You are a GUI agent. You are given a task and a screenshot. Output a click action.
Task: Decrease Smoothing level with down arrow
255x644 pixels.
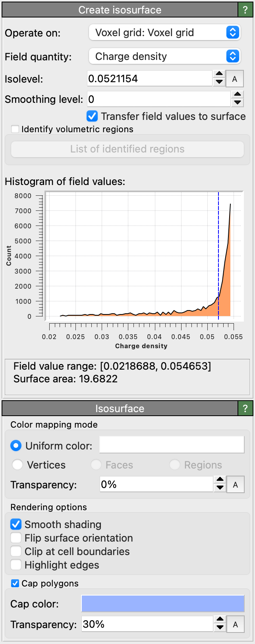(x=237, y=103)
